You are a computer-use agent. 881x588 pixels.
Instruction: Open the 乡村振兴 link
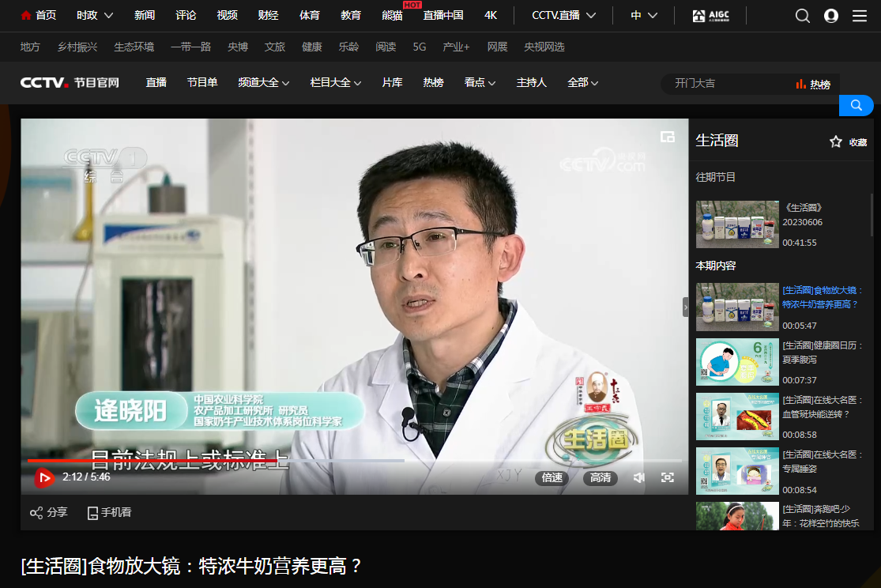tap(77, 47)
